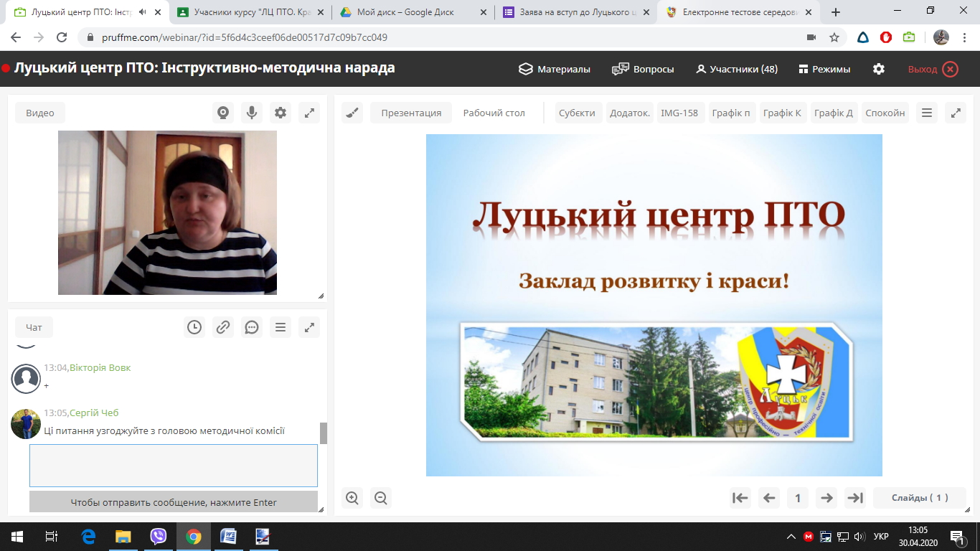980x551 pixels.
Task: Switch to the Рабочий стол tab
Action: [x=494, y=113]
